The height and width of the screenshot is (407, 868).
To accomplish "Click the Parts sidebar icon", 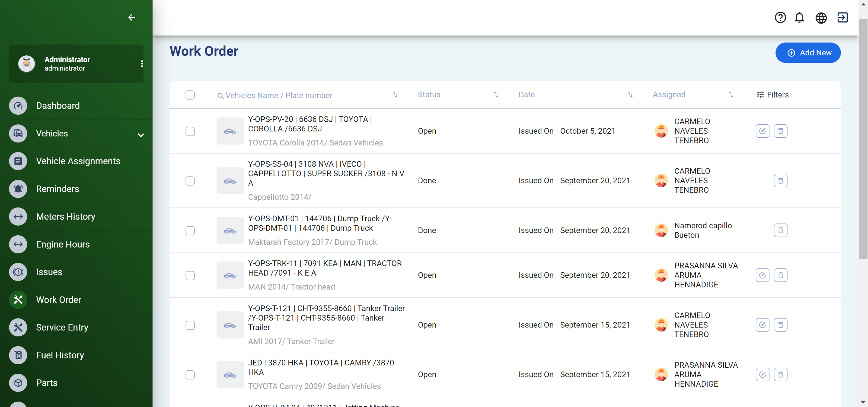I will 18,383.
